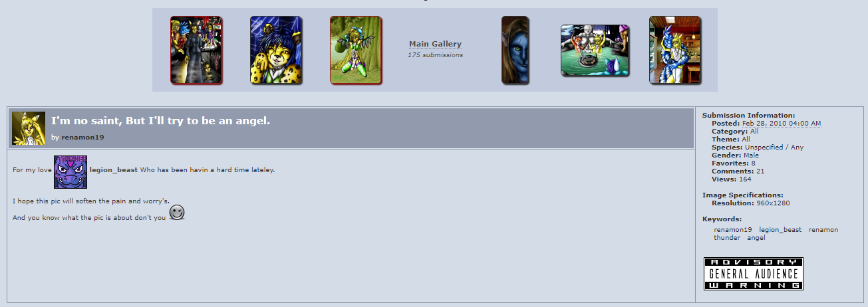Image resolution: width=868 pixels, height=307 pixels.
Task: Select the legion_beast keyword tag
Action: point(780,229)
